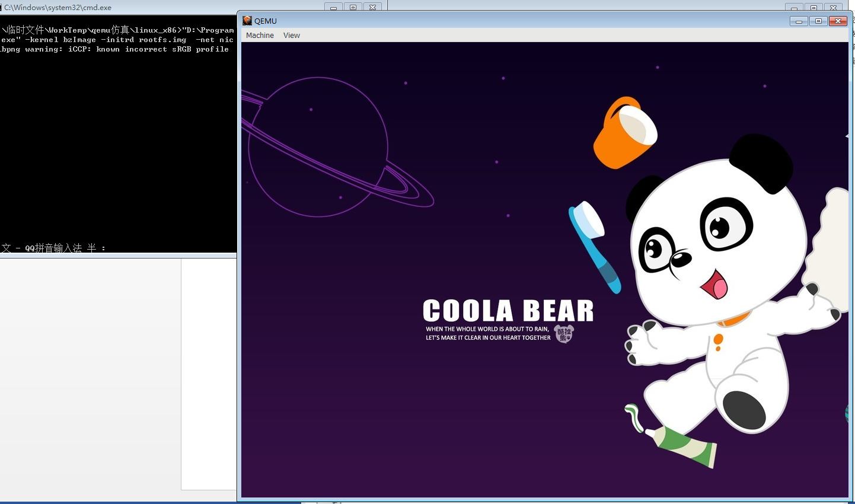Click the restore icon of the background window
The height and width of the screenshot is (504, 855).
point(815,7)
